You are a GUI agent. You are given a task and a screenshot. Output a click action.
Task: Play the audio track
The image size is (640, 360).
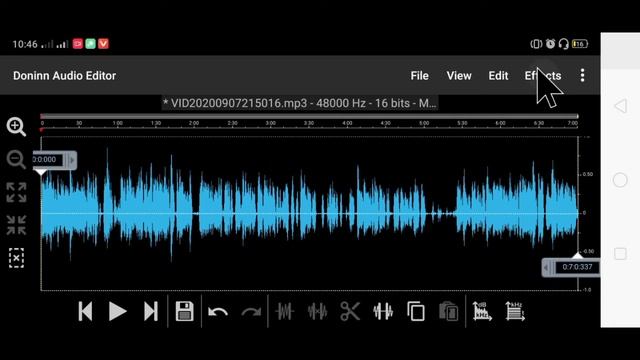point(118,312)
